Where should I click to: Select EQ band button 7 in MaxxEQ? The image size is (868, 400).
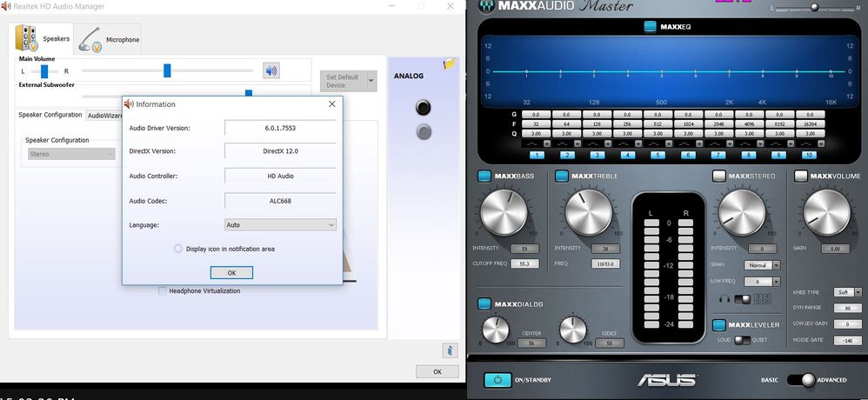point(718,156)
